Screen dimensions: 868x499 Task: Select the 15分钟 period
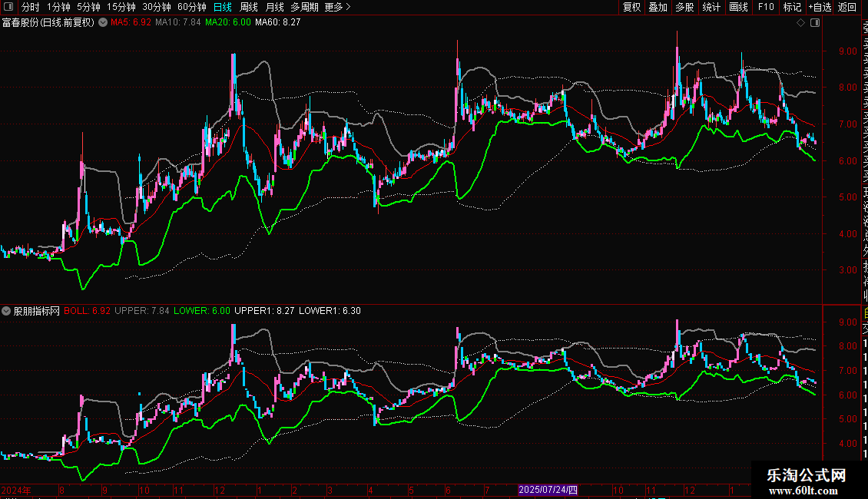click(121, 7)
